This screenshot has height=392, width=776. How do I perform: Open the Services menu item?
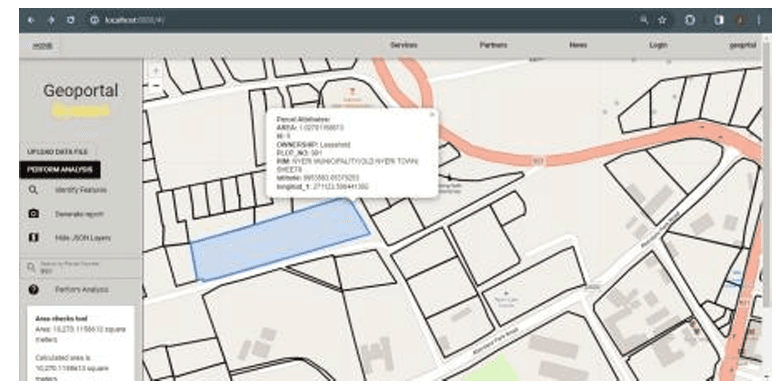403,45
